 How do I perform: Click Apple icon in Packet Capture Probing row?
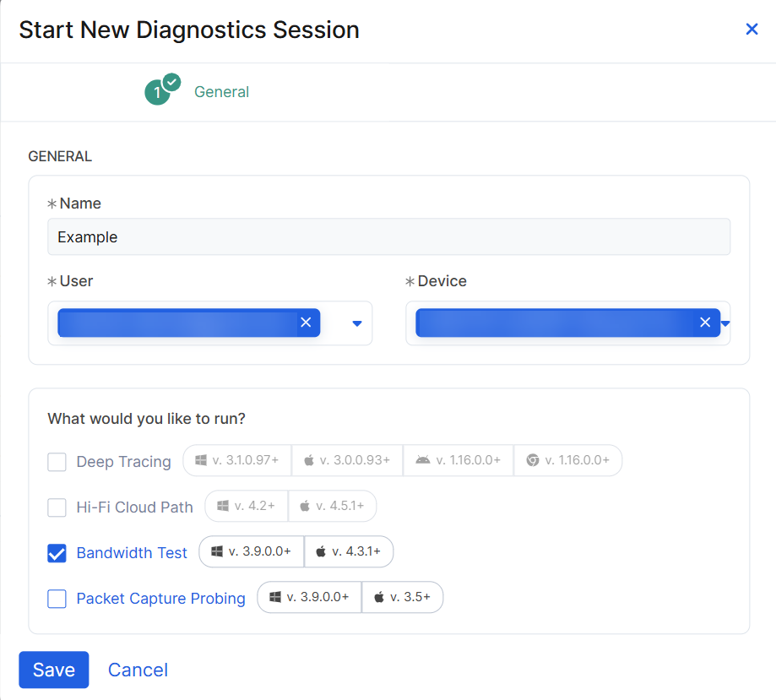379,597
